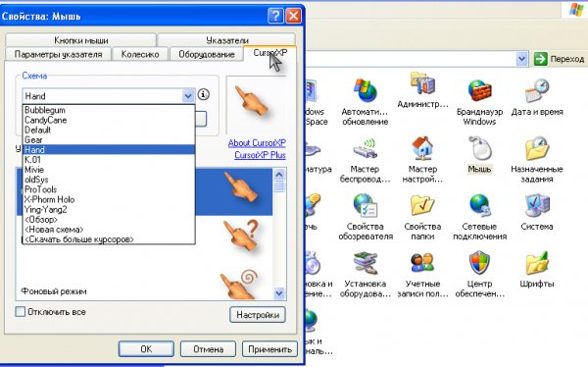Click the OK button
Viewport: 588px width, 367px height.
click(x=146, y=349)
